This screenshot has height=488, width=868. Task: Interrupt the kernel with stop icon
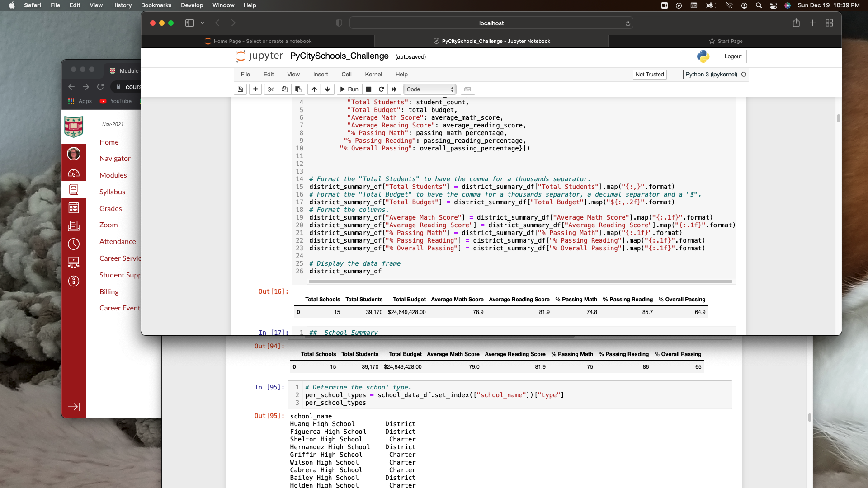pos(368,89)
